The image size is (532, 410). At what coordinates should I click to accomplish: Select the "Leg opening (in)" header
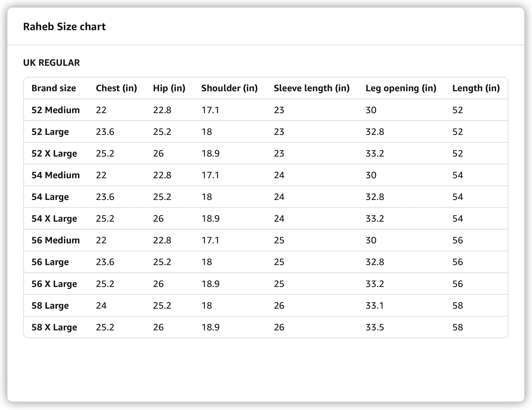coord(401,88)
